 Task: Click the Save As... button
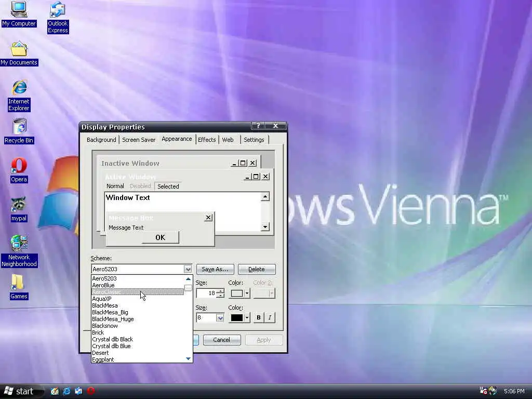pos(215,269)
